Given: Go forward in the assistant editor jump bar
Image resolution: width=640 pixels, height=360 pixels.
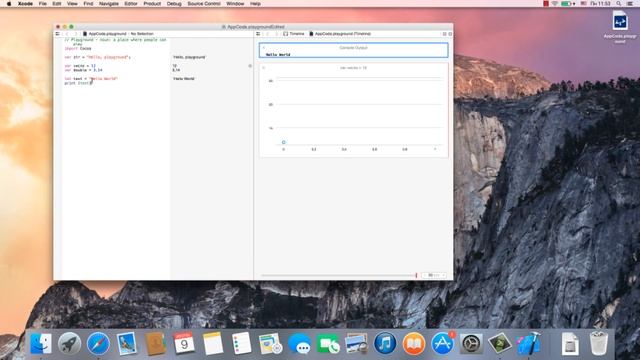Looking at the screenshot, I should click(x=276, y=34).
